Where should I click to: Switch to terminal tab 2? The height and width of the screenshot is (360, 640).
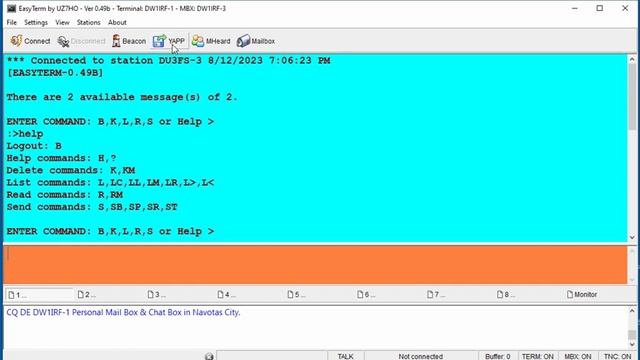point(87,295)
